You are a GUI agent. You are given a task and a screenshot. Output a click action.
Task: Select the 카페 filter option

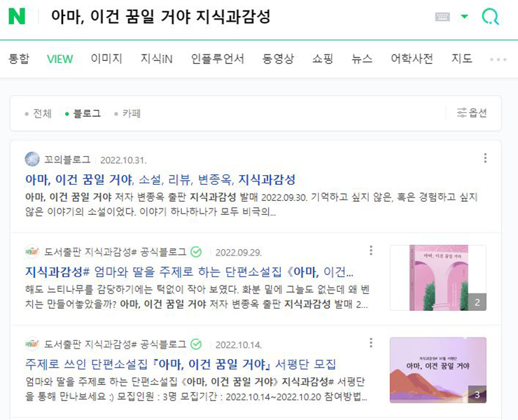[x=127, y=113]
